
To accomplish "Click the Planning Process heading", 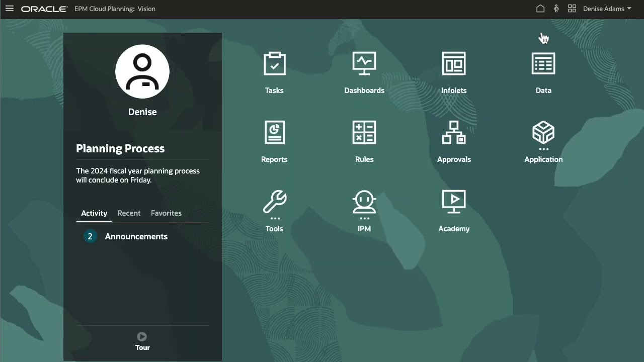I will (120, 148).
